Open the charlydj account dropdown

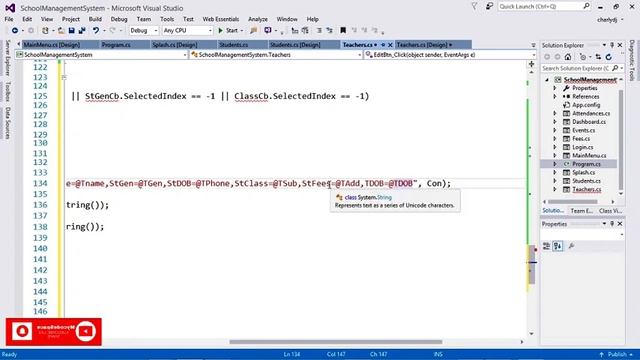click(610, 20)
